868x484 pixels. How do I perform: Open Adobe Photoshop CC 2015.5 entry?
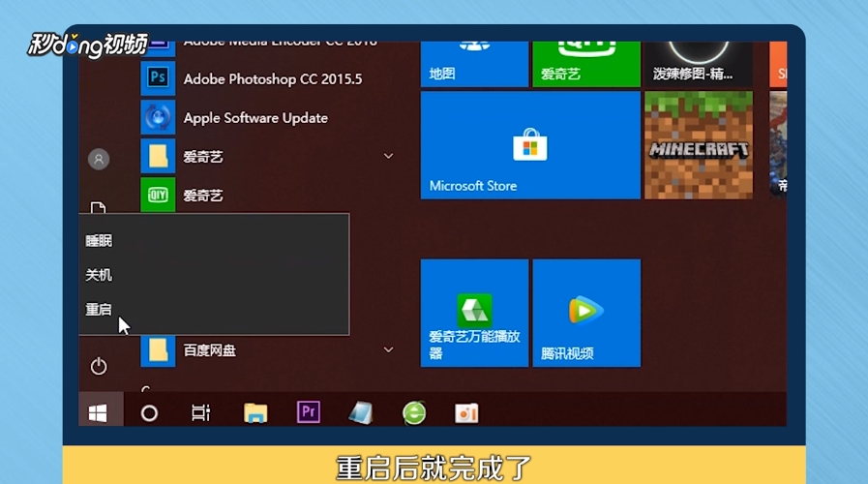pos(272,79)
